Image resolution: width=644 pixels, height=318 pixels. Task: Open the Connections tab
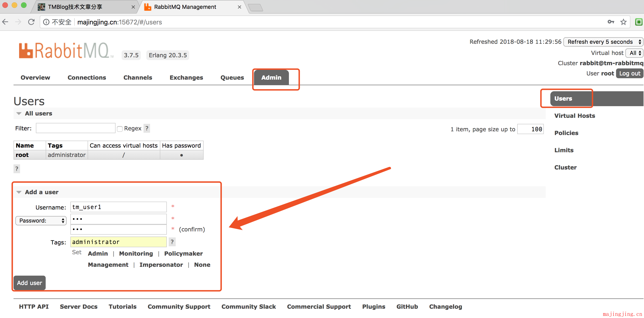[x=87, y=78]
